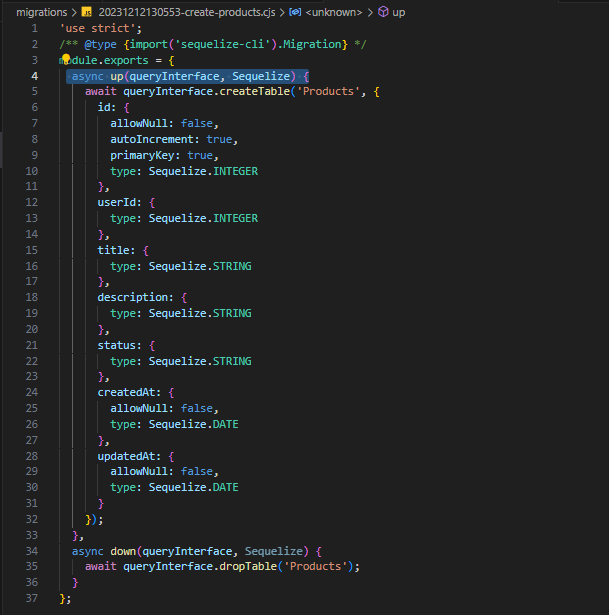Click 'INTEGER' on line 10
Image resolution: width=609 pixels, height=615 pixels.
click(235, 171)
